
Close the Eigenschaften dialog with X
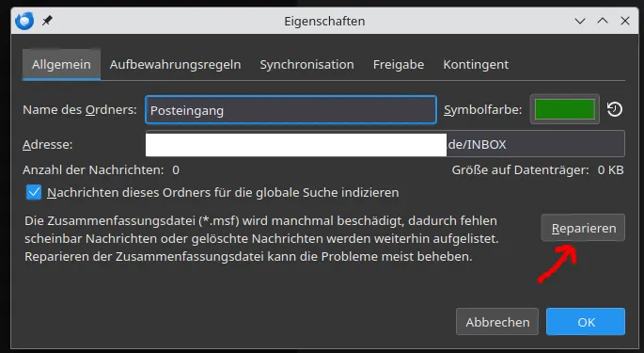(625, 21)
